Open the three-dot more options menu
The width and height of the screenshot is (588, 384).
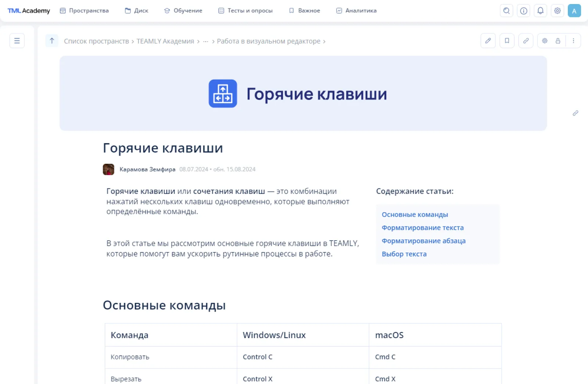click(573, 41)
